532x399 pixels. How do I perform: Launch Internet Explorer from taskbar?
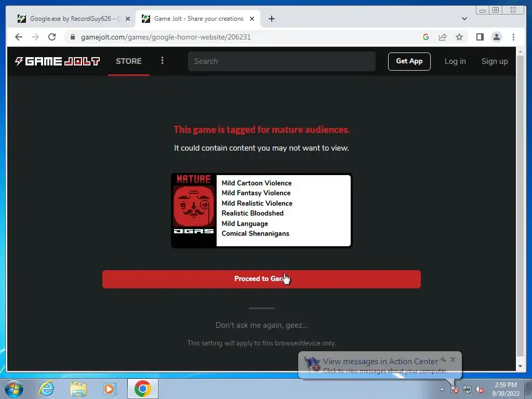(46, 389)
